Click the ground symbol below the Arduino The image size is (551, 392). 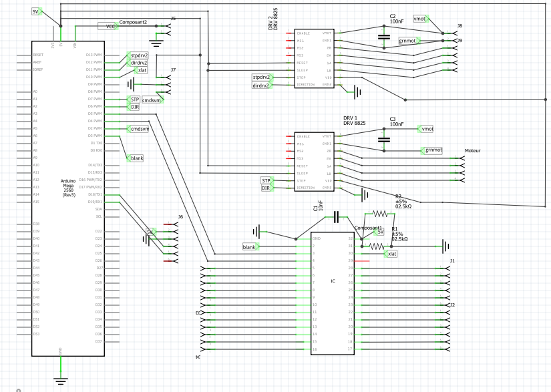[61, 380]
